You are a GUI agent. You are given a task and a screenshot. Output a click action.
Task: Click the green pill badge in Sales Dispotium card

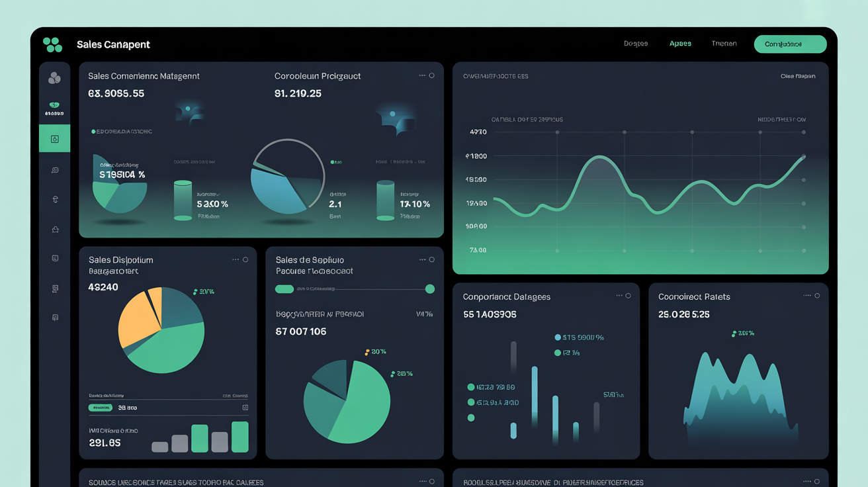pyautogui.click(x=100, y=408)
